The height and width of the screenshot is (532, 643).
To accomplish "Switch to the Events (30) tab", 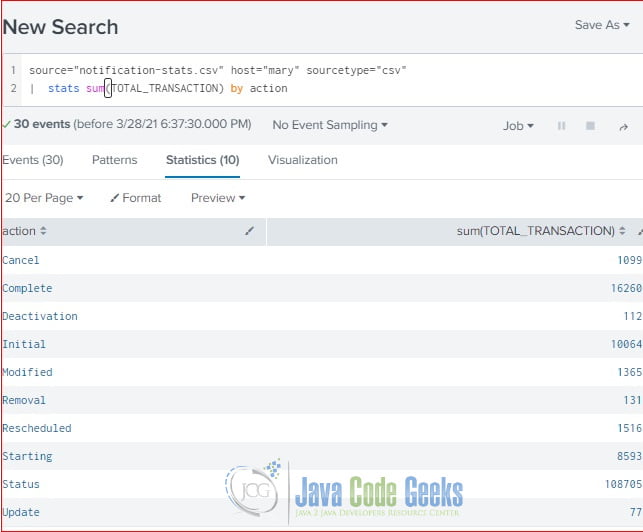I will click(33, 160).
